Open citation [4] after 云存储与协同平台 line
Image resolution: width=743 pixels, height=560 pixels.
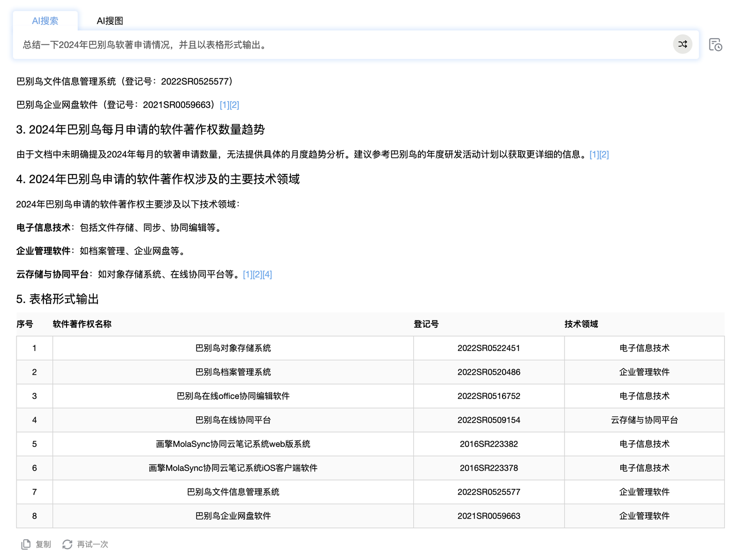point(267,274)
